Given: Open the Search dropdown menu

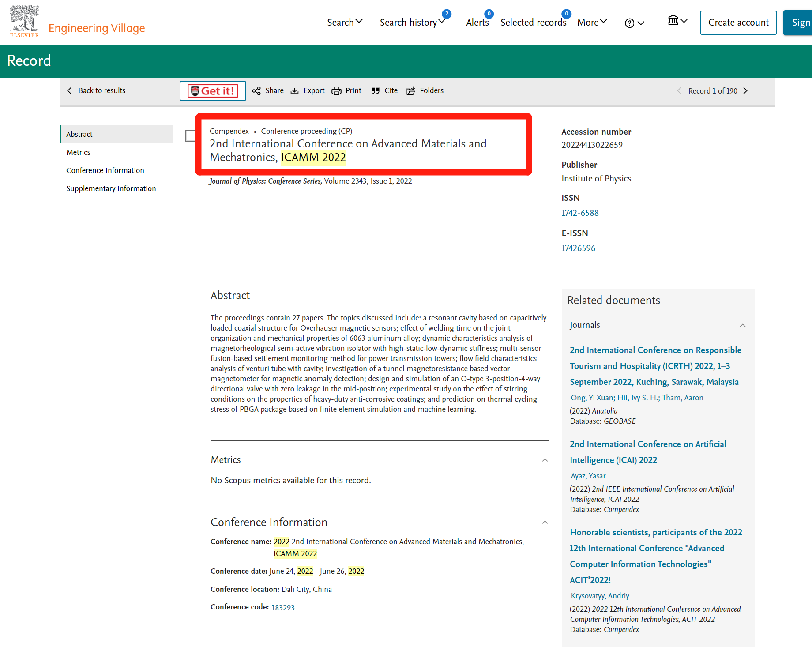Looking at the screenshot, I should tap(345, 22).
